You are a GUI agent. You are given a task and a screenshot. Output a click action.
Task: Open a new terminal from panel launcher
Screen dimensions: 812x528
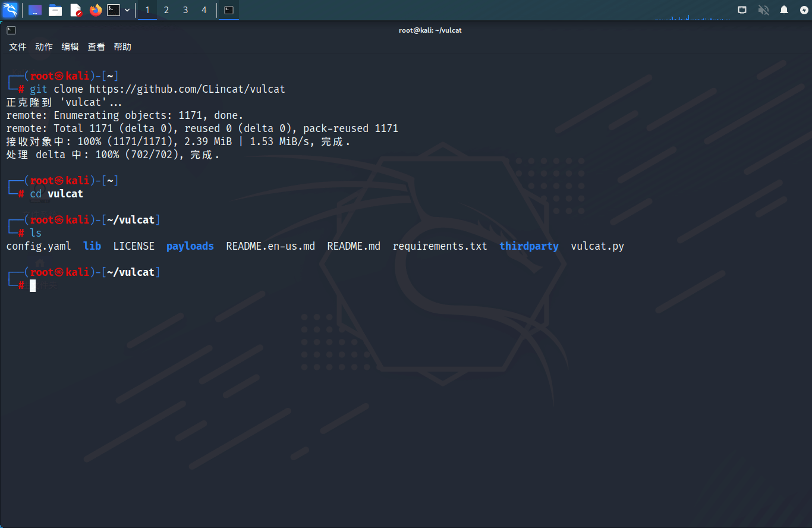(x=114, y=10)
